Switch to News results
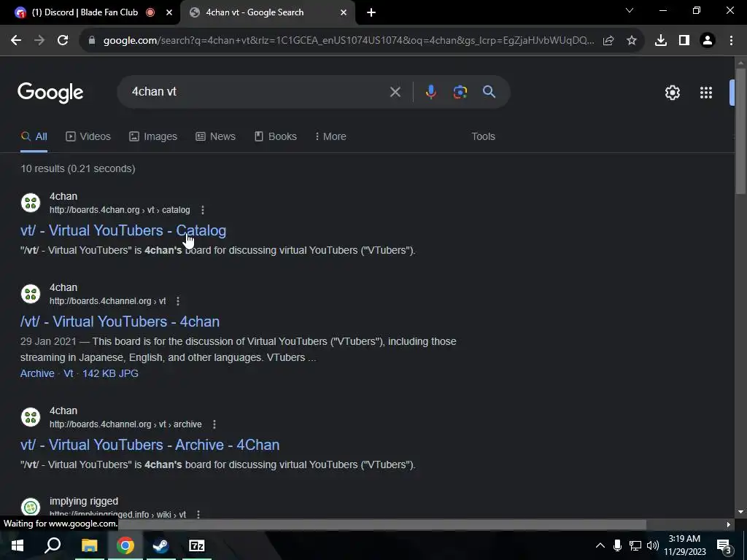This screenshot has height=560, width=747. 215,136
